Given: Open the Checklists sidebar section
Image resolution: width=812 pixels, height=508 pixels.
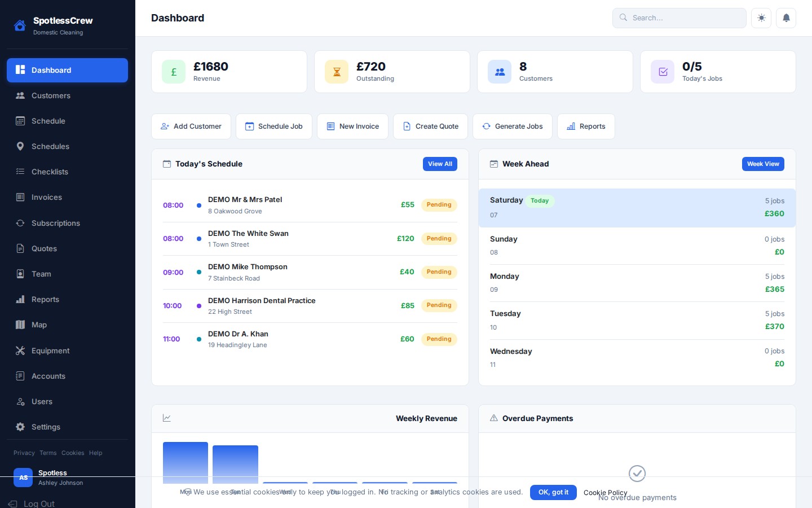Looking at the screenshot, I should coord(50,172).
